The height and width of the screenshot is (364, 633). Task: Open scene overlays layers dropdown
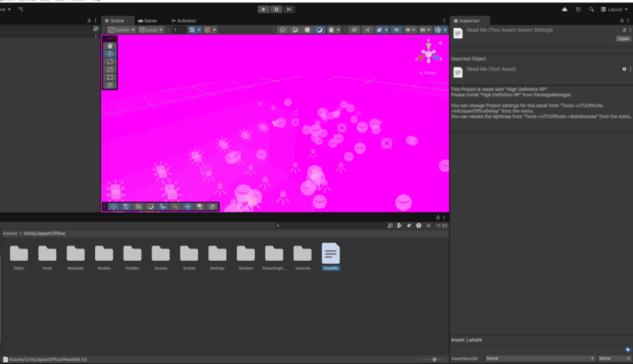pyautogui.click(x=410, y=30)
